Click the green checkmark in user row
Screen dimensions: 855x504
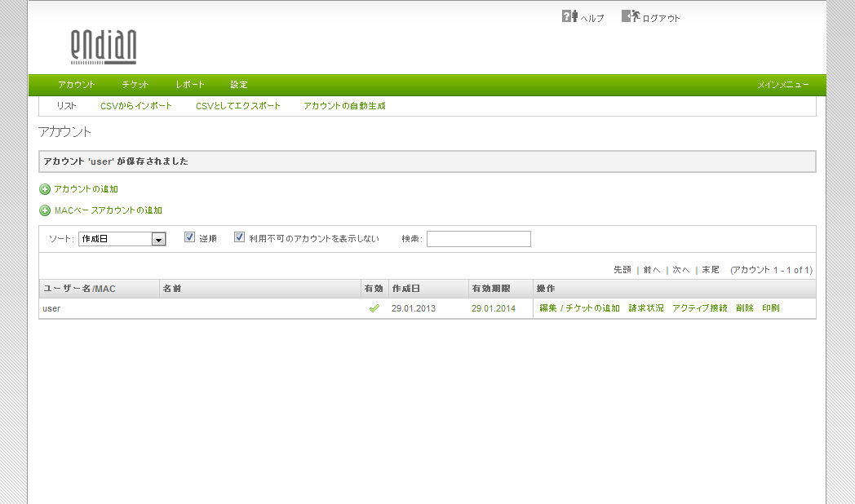tap(374, 308)
